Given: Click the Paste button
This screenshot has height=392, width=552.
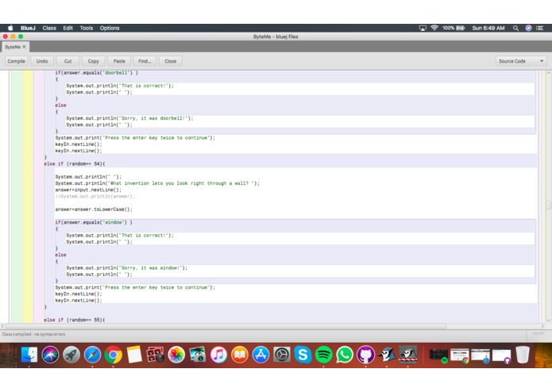Looking at the screenshot, I should (119, 61).
